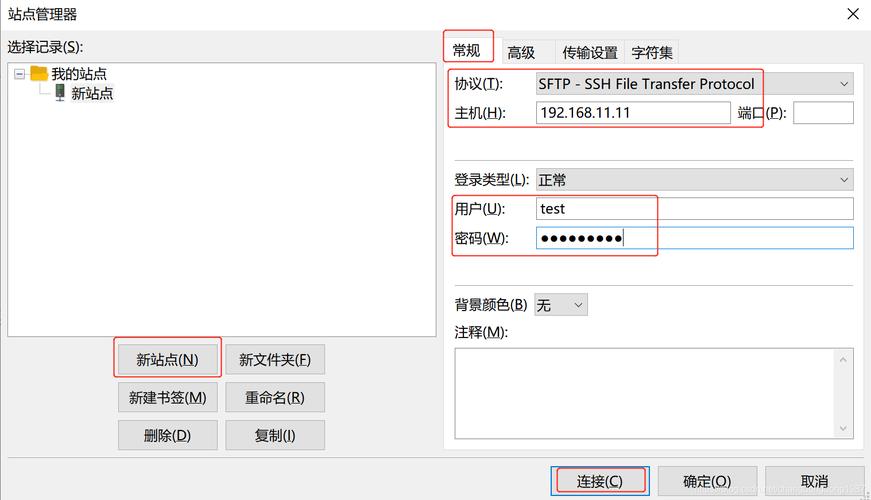Open the 背景颜色 dropdown showing 无
871x500 pixels.
pyautogui.click(x=560, y=305)
